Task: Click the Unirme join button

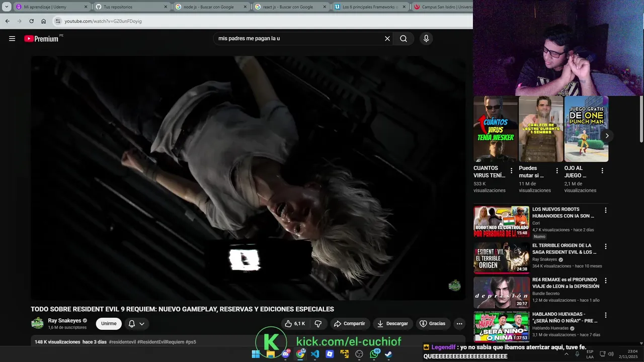Action: [109, 324]
